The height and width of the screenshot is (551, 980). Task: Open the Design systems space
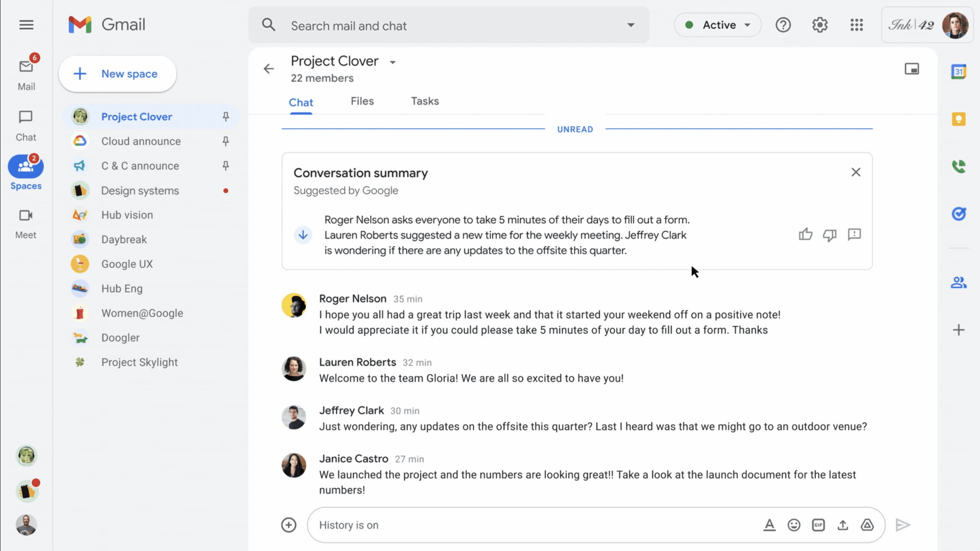point(140,191)
